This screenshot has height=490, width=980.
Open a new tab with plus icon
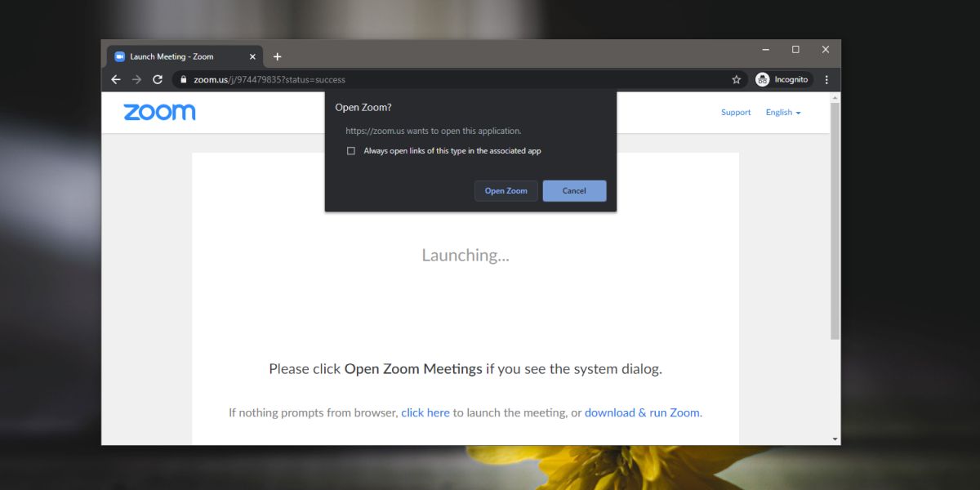(x=277, y=56)
